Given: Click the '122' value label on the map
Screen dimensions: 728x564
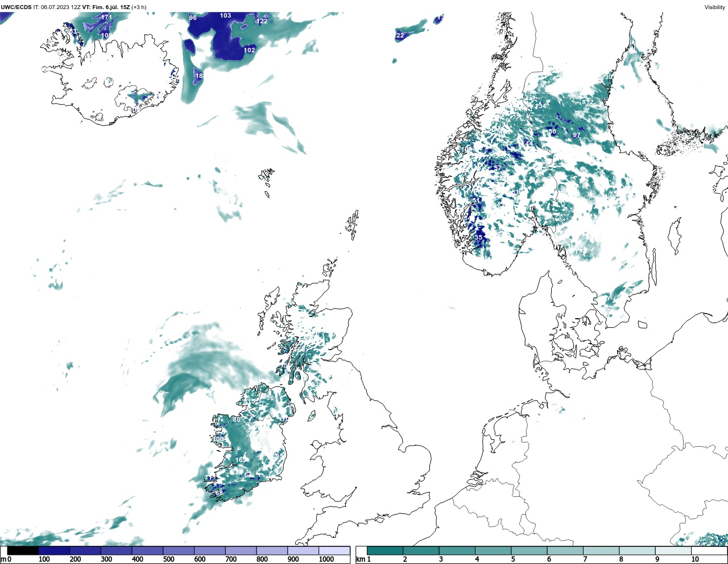Looking at the screenshot, I should pyautogui.click(x=262, y=22).
